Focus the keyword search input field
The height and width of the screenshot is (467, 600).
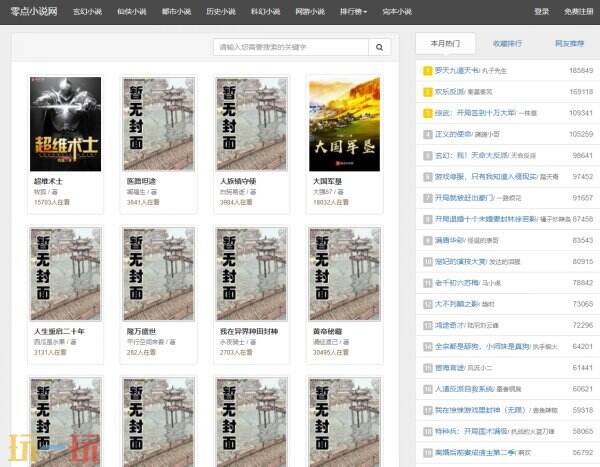pos(291,47)
